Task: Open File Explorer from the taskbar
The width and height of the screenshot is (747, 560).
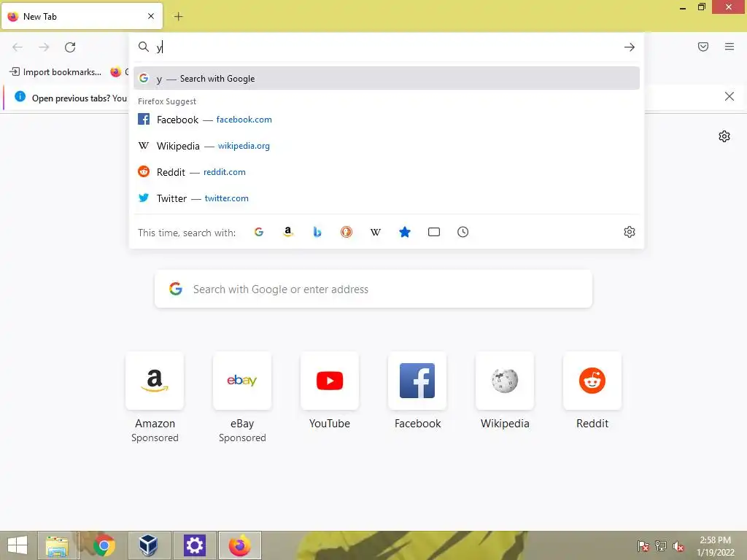Action: (57, 545)
